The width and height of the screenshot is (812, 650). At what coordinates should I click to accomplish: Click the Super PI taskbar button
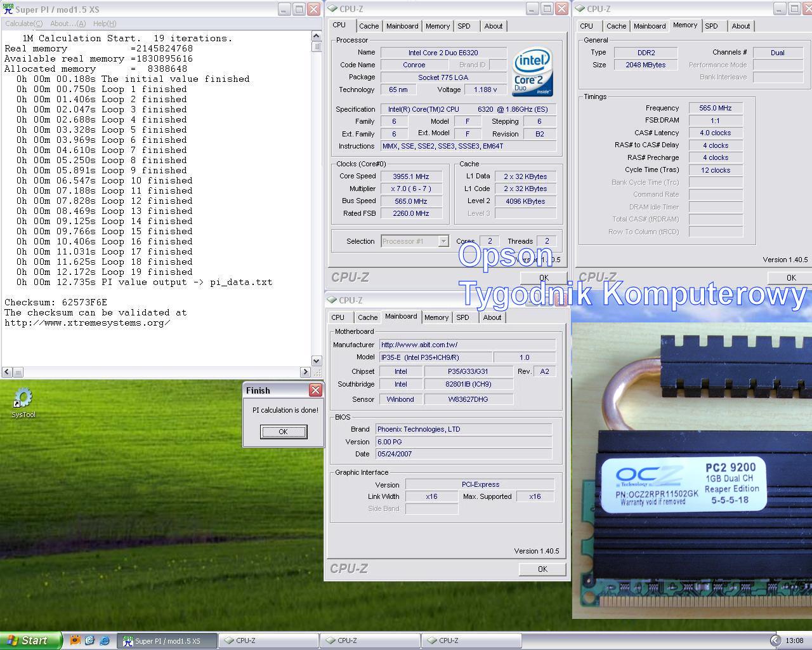(x=167, y=640)
